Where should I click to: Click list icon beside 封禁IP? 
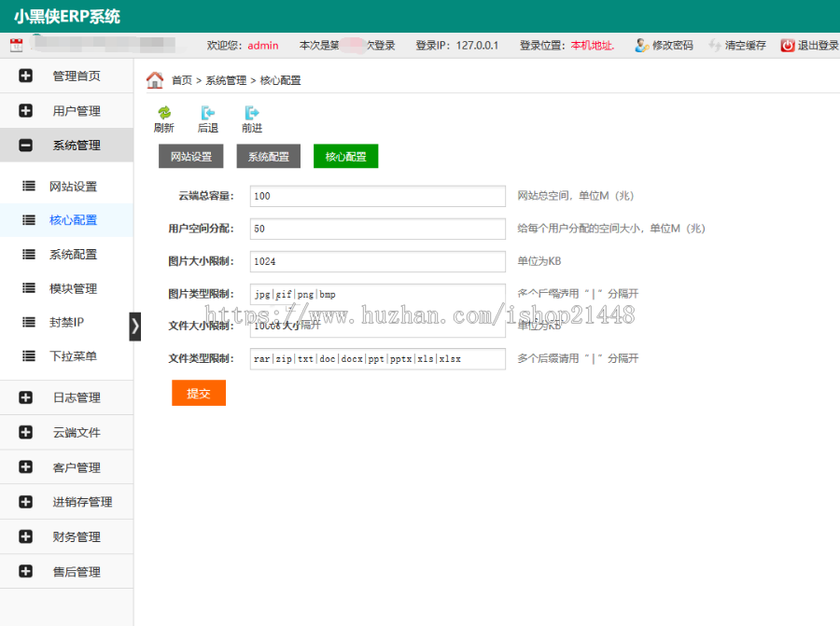[x=29, y=323]
